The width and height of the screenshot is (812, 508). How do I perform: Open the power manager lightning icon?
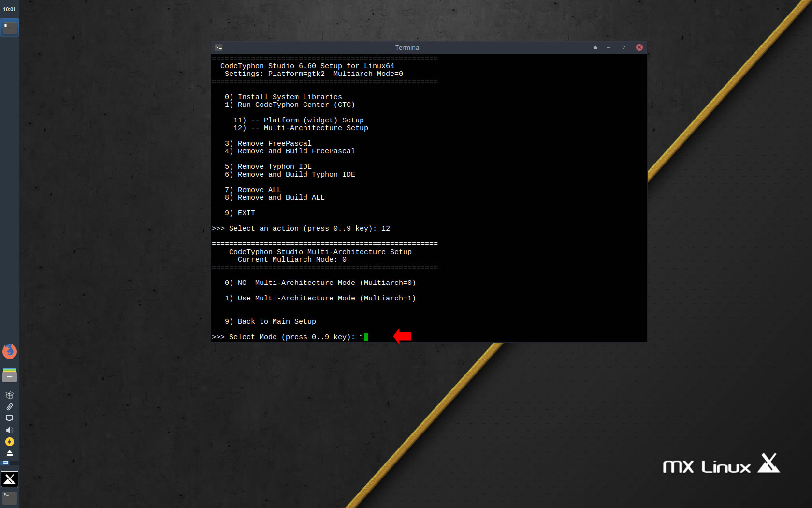click(x=9, y=442)
